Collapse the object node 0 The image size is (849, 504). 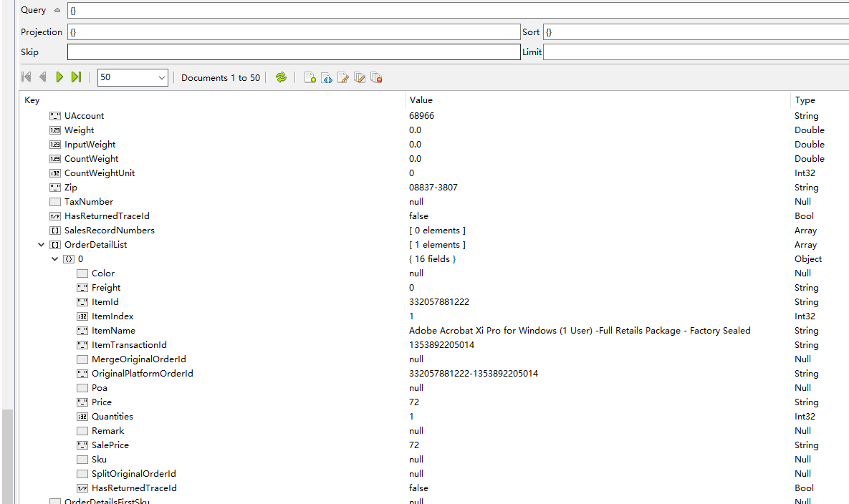click(55, 259)
